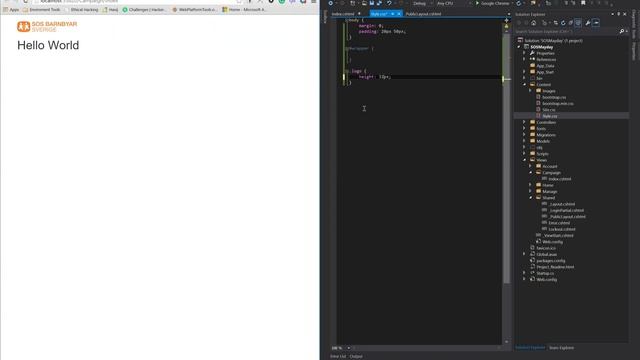The width and height of the screenshot is (640, 360).
Task: Click the Home icon in Solution Explorer toolbar
Action: [533, 23]
